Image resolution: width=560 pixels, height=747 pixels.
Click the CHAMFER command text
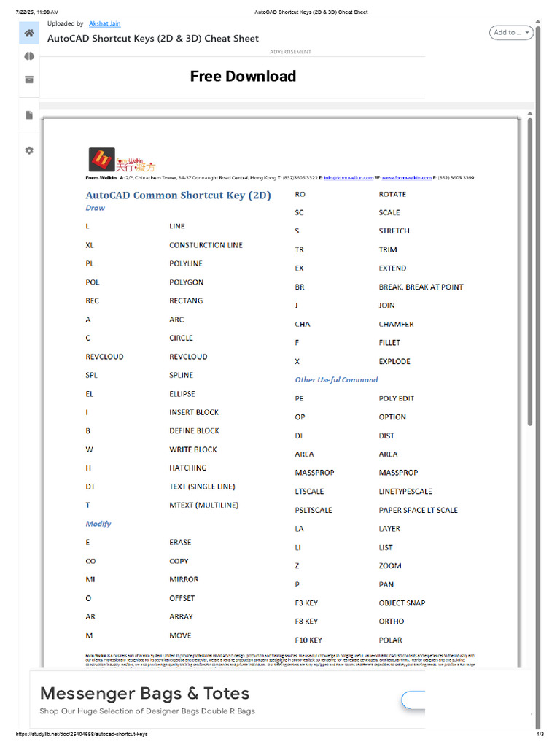pos(396,324)
